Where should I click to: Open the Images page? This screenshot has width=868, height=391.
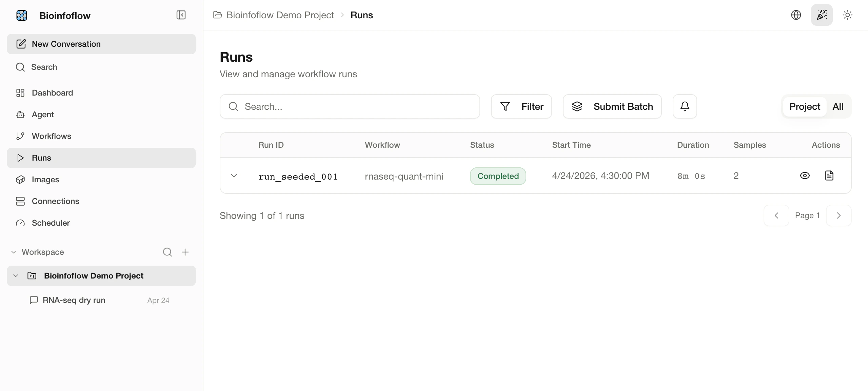101,180
